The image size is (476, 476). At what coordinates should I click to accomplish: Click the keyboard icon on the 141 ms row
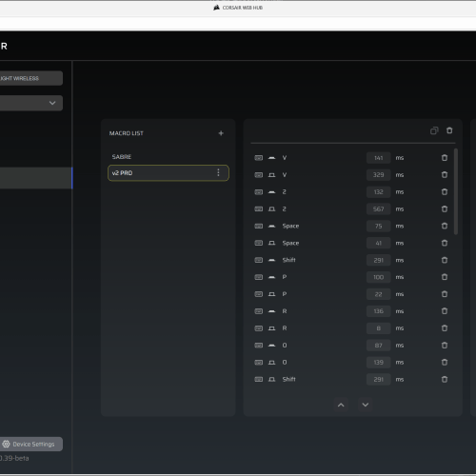coord(259,158)
